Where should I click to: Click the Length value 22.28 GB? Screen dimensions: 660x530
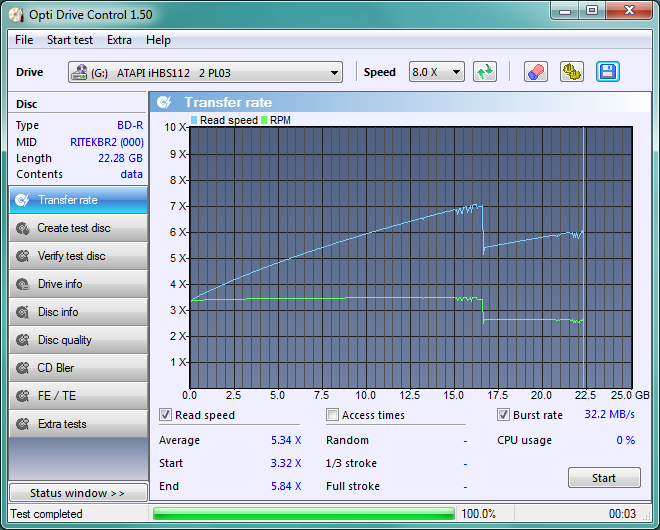point(120,158)
